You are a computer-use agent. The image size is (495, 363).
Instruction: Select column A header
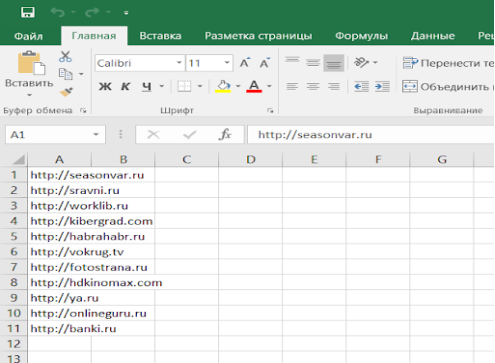point(59,159)
